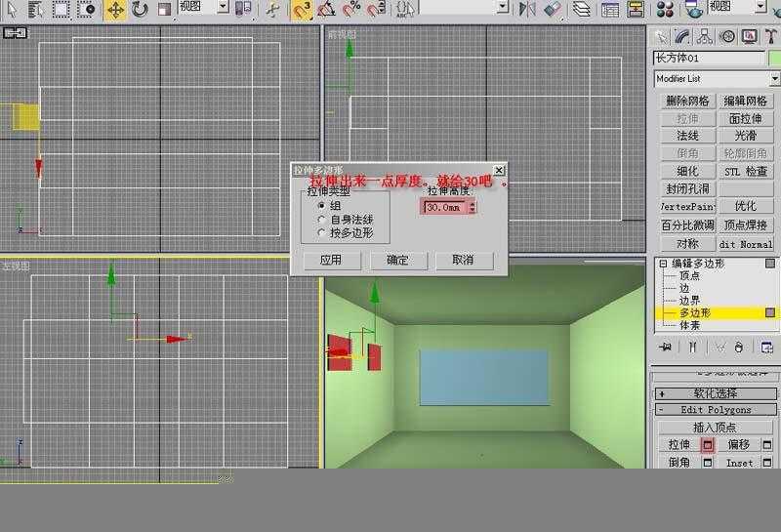
Task: Activate the Select and Scale tool
Action: [x=164, y=9]
